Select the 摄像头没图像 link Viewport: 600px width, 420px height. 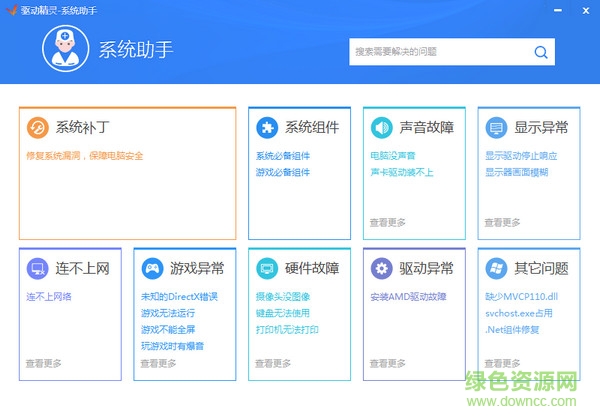pos(283,296)
